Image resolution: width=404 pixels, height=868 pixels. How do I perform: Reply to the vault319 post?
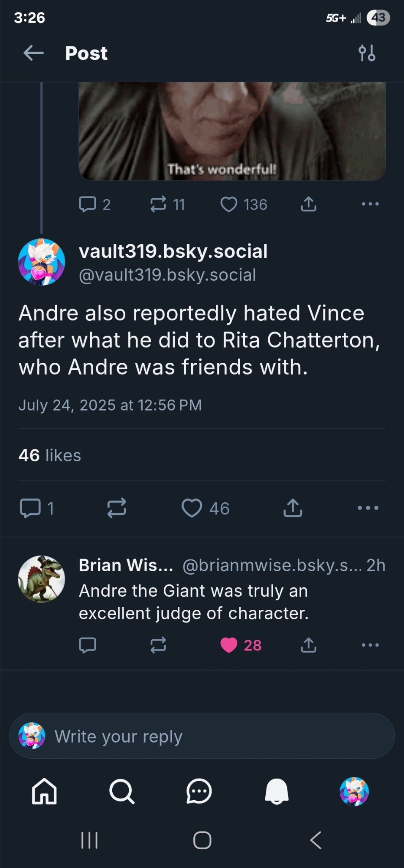[30, 508]
